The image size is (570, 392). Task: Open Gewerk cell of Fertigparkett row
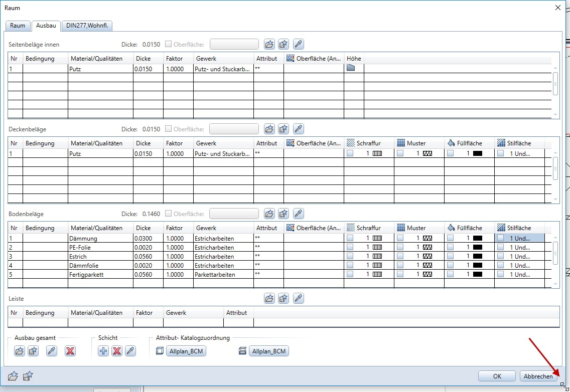pyautogui.click(x=224, y=275)
